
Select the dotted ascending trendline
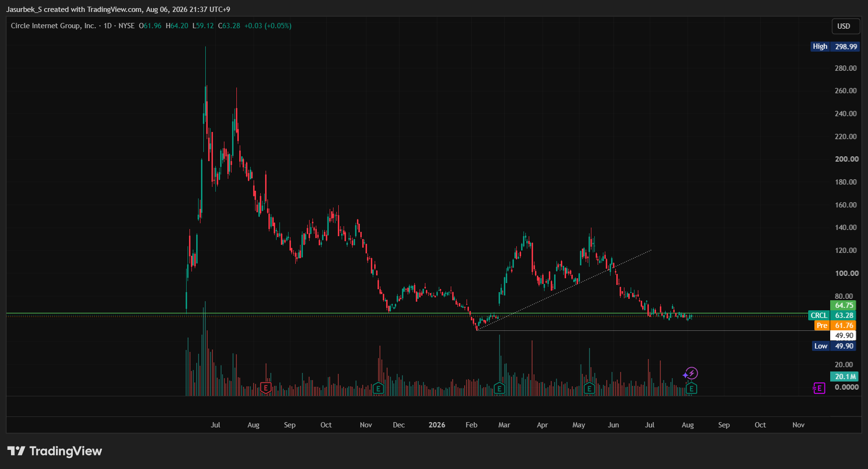click(x=565, y=290)
